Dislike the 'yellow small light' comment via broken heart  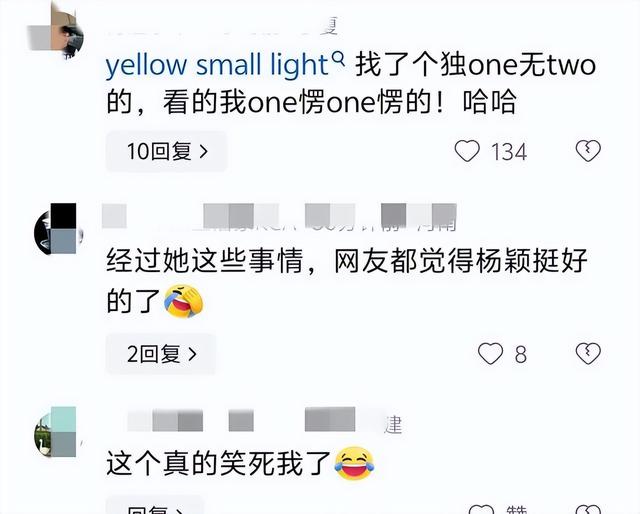(588, 151)
